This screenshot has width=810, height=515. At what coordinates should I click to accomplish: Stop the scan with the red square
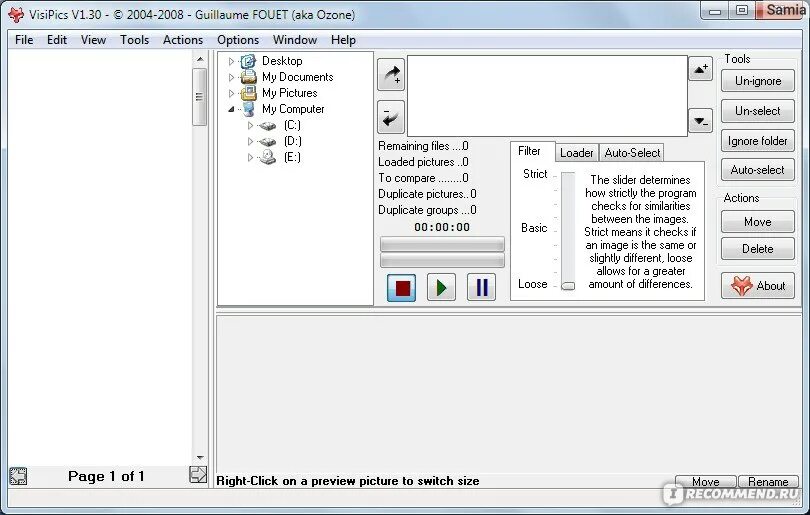pyautogui.click(x=402, y=287)
